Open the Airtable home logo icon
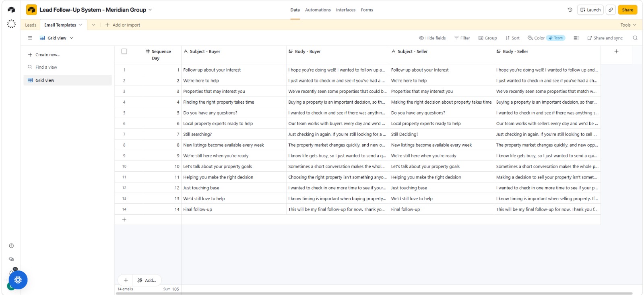Image resolution: width=644 pixels, height=295 pixels. tap(11, 10)
